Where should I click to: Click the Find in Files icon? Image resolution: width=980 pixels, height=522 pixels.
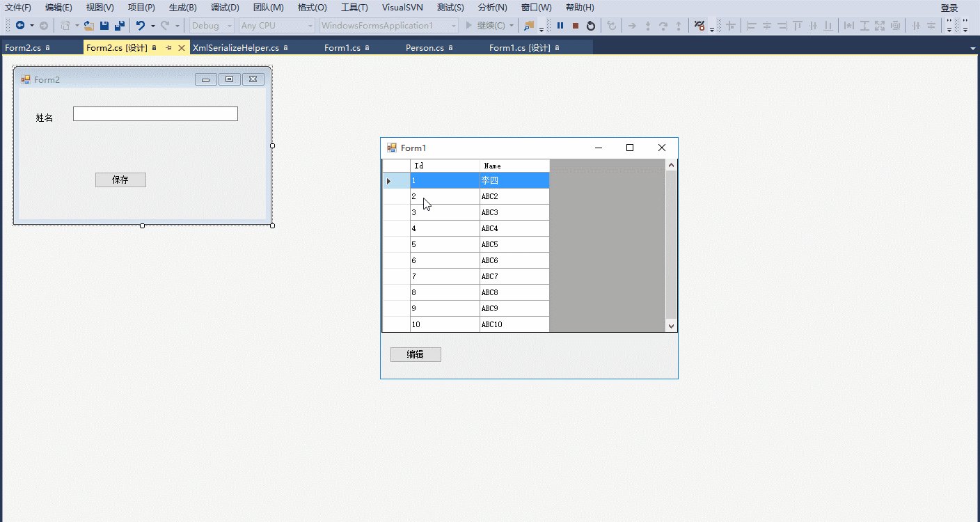point(529,26)
